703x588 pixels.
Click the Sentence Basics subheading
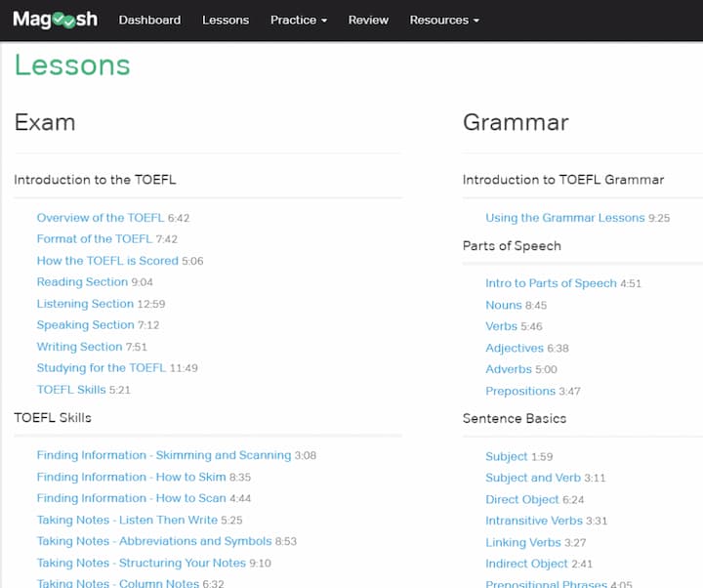(x=515, y=418)
